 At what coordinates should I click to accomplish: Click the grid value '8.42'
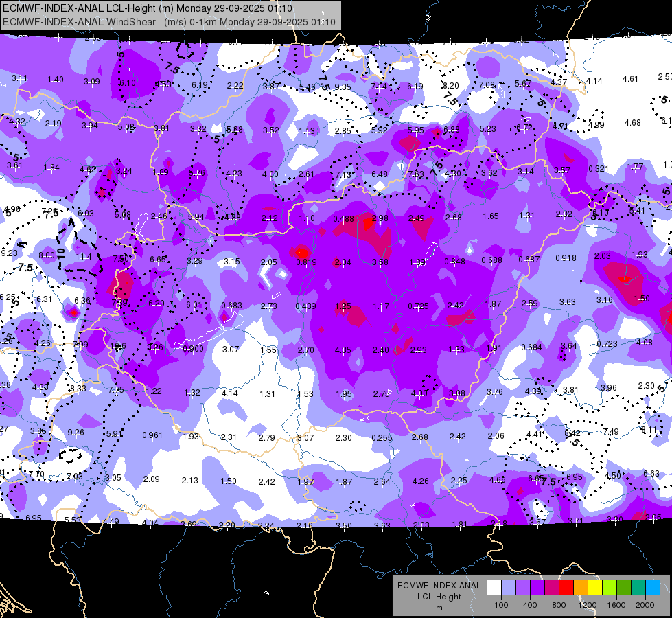tap(572, 433)
